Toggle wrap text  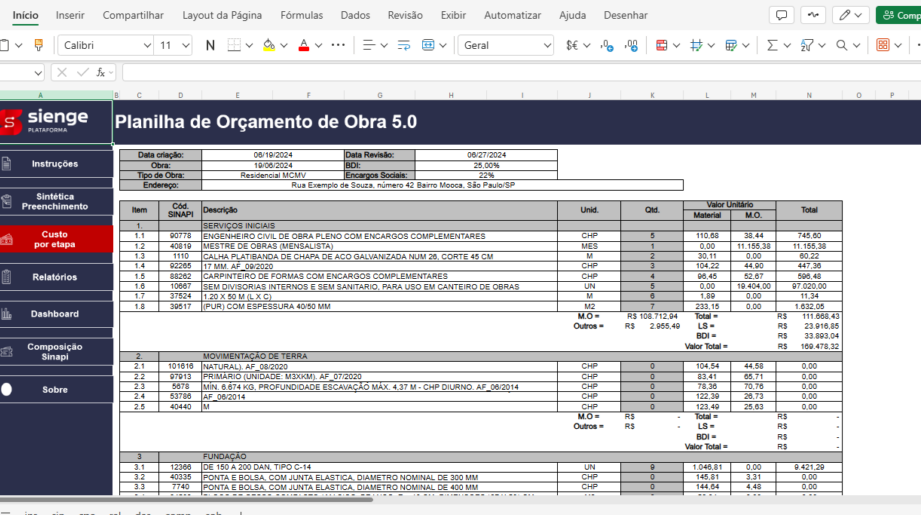coord(404,45)
